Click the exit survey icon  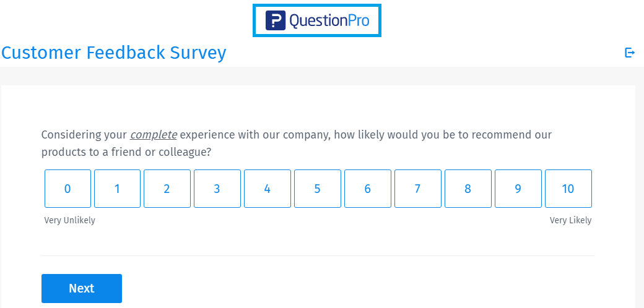pos(630,53)
